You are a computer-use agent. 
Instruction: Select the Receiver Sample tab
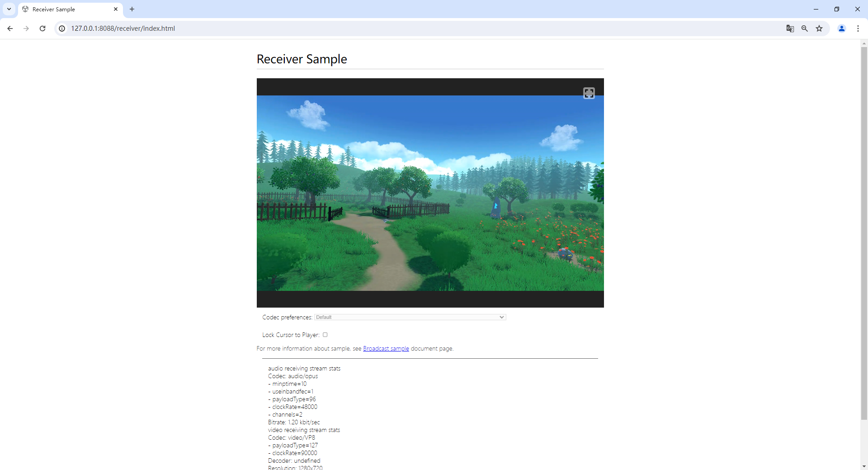point(68,9)
